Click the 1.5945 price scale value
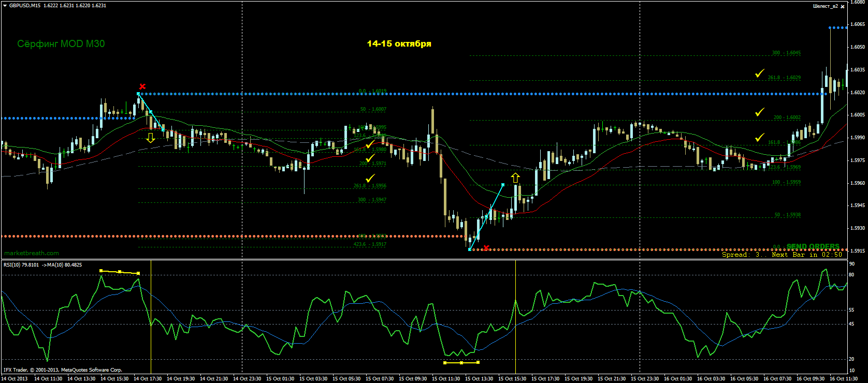Image resolution: width=868 pixels, height=383 pixels. [858, 205]
